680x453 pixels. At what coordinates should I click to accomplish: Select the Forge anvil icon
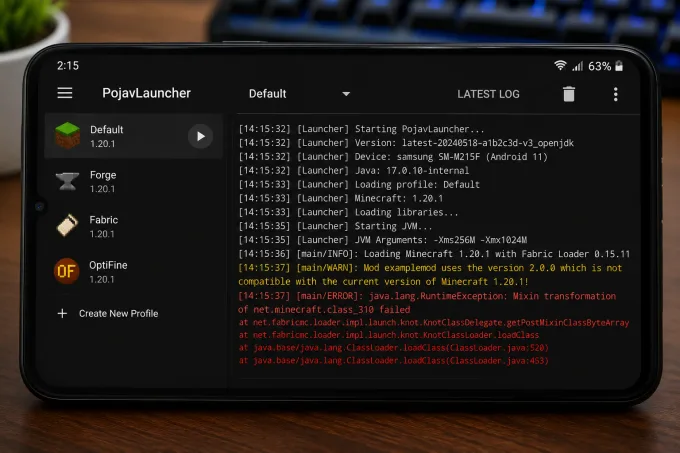pyautogui.click(x=68, y=181)
